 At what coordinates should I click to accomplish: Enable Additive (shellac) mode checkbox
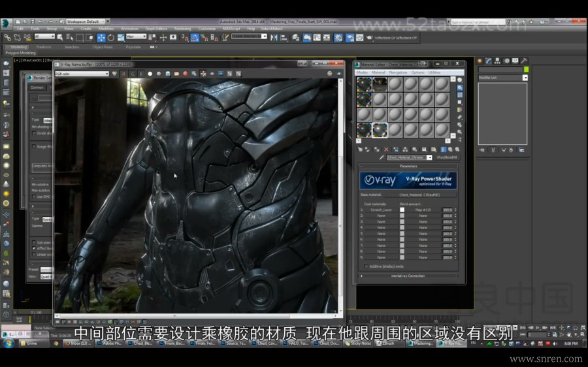pos(365,266)
